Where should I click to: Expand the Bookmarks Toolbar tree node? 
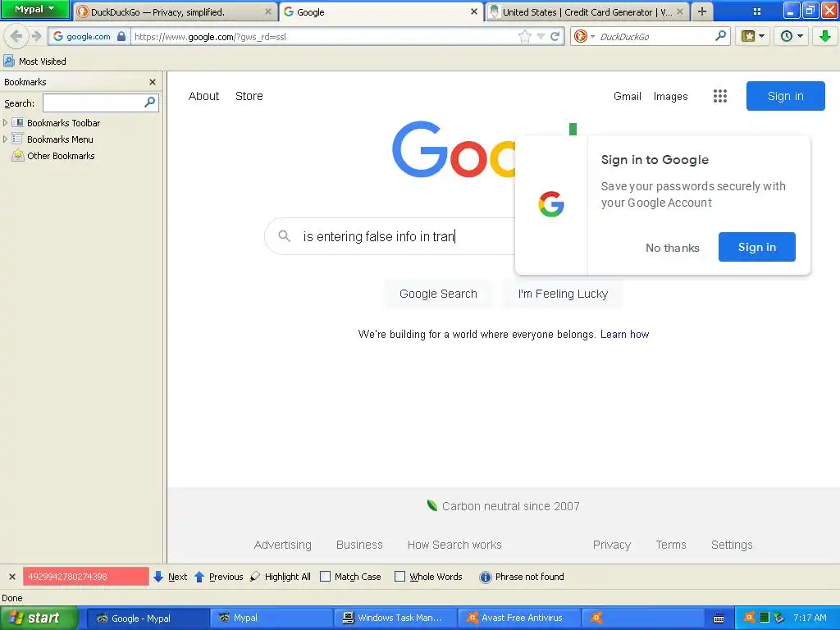coord(5,123)
